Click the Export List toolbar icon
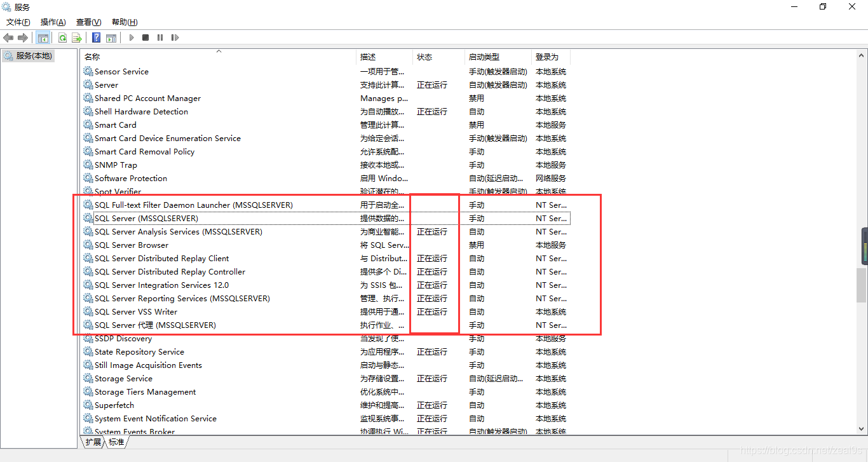The height and width of the screenshot is (462, 868). pos(76,37)
